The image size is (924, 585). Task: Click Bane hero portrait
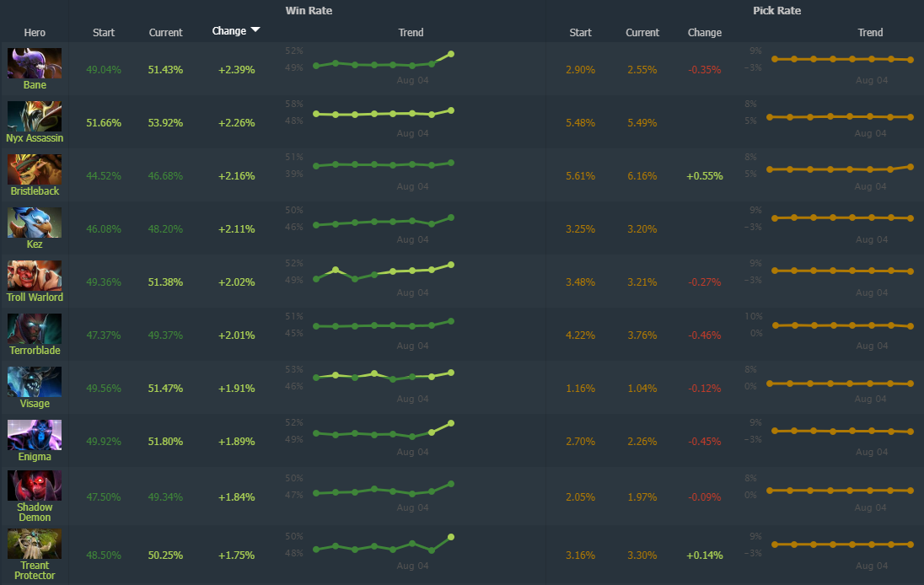coord(35,63)
